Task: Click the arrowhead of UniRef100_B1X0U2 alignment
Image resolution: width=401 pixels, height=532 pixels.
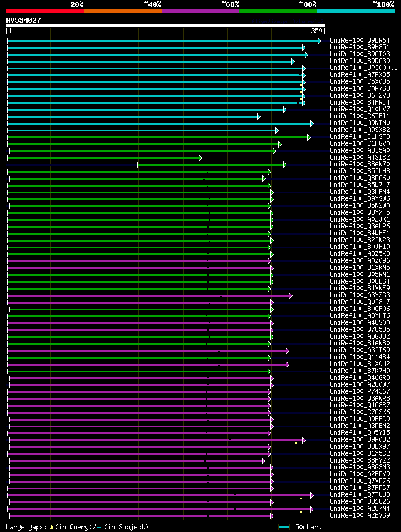Action: pyautogui.click(x=287, y=365)
